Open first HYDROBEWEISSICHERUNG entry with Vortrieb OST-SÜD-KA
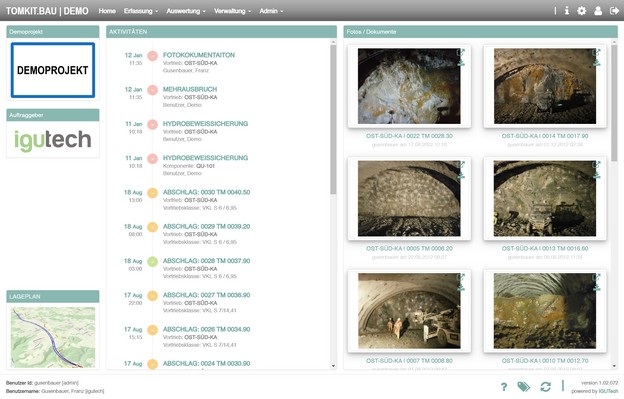This screenshot has height=399, width=624. [x=205, y=123]
